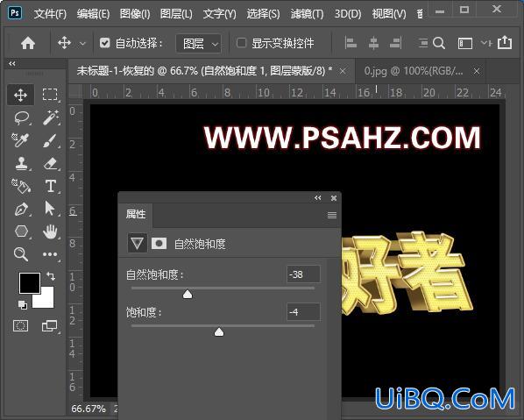
Task: Enable the 显示变换控件 checkbox
Action: [x=241, y=43]
